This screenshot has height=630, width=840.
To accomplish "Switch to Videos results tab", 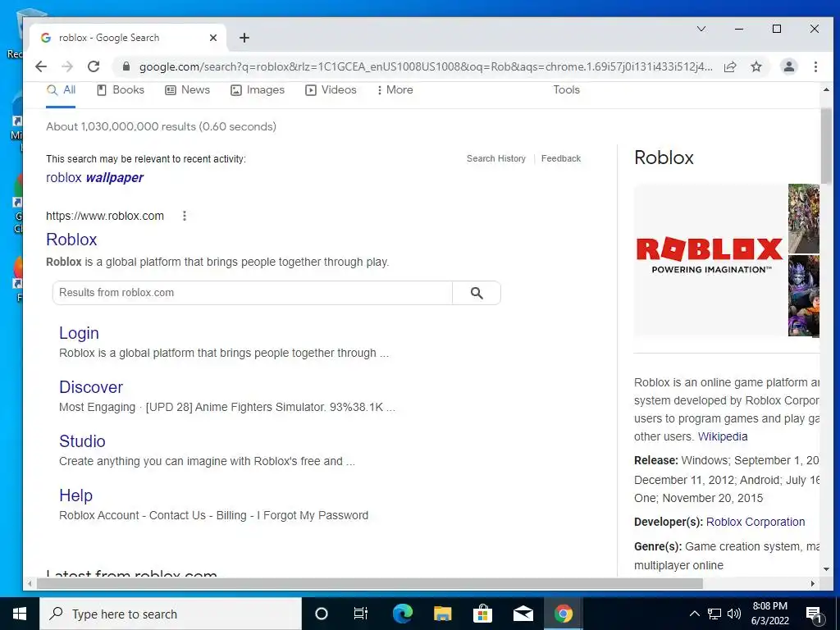I will pos(331,90).
